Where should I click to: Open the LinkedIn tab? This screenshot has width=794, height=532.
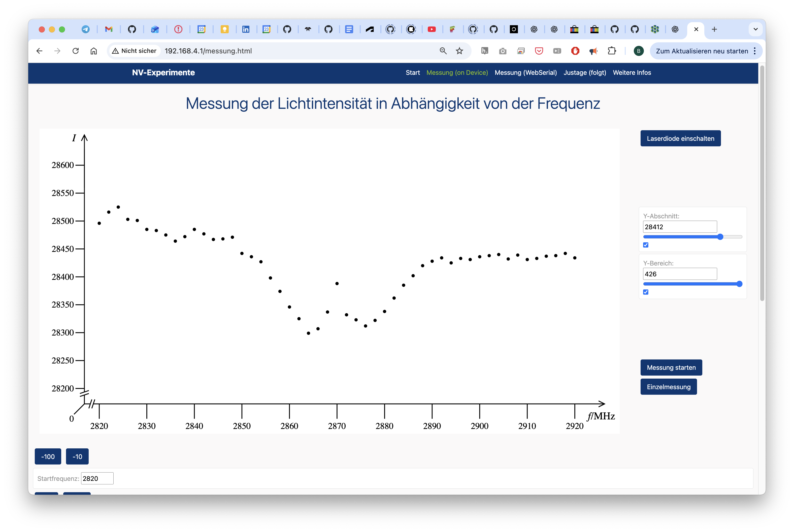click(x=246, y=29)
